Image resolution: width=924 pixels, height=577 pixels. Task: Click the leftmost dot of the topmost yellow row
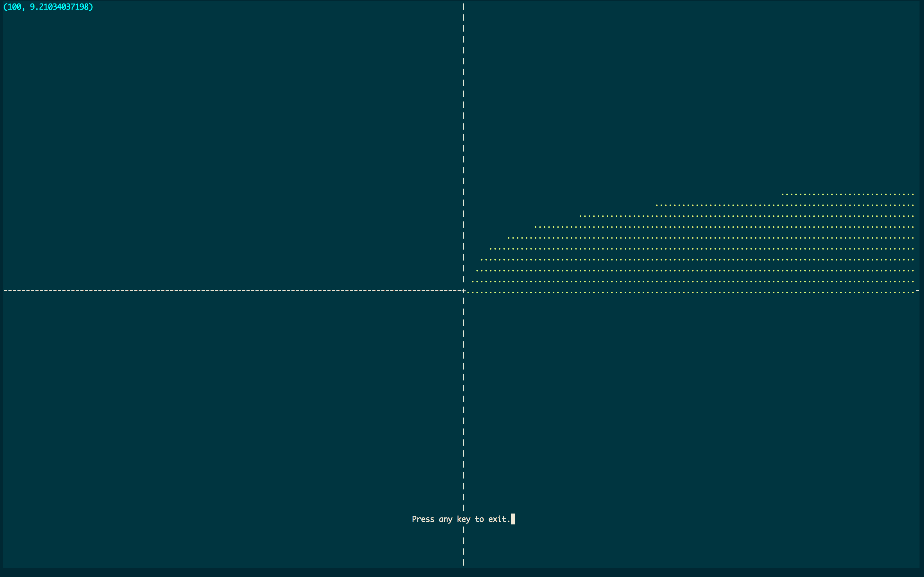tap(782, 195)
